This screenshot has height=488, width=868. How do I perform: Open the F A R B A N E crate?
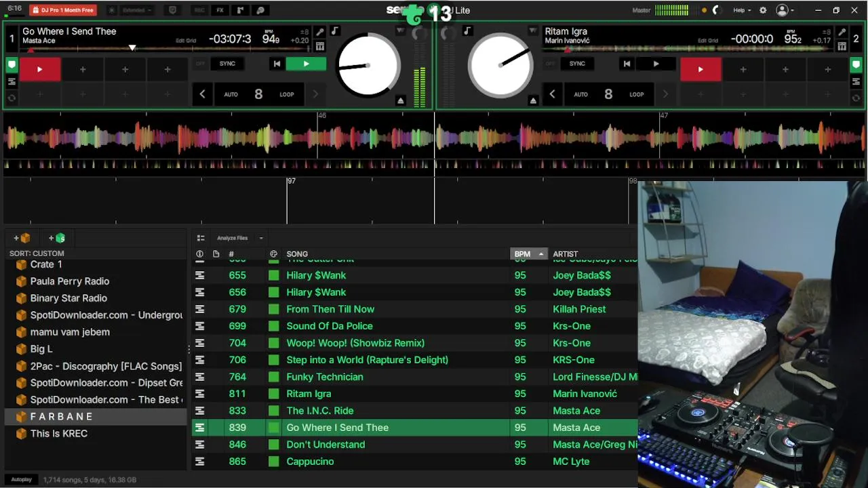95,417
